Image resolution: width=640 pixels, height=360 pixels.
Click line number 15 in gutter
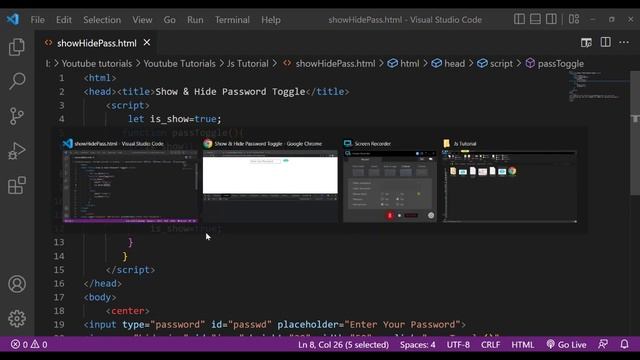59,270
